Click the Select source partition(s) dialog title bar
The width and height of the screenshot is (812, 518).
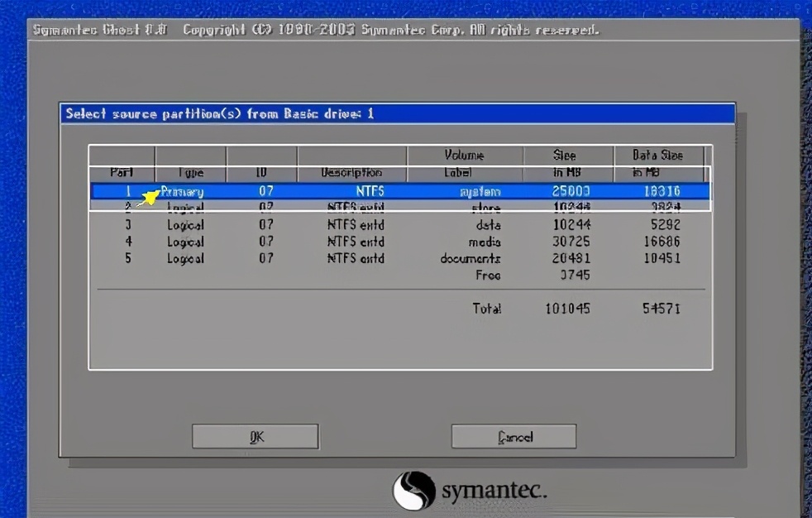(397, 113)
